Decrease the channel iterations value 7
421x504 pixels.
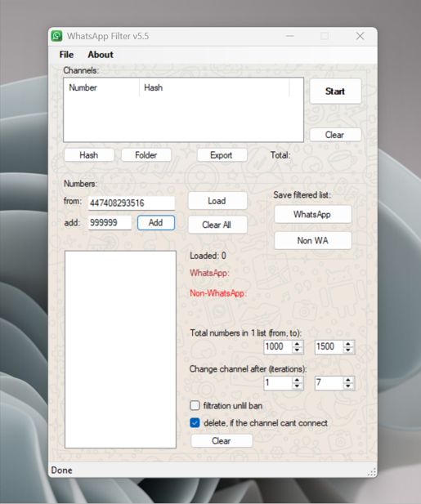pos(348,386)
